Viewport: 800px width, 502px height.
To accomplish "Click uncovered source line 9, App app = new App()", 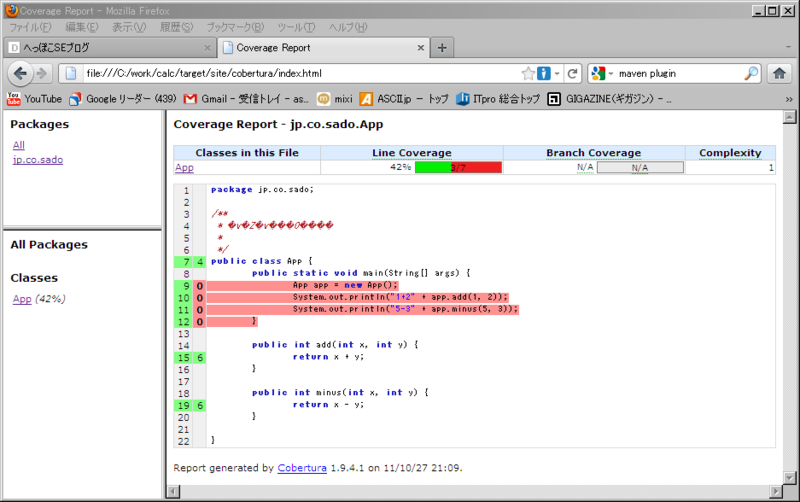I will pyautogui.click(x=345, y=285).
